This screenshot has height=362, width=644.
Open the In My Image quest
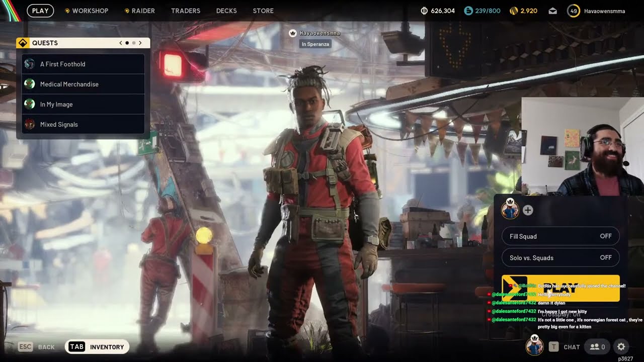pos(83,104)
